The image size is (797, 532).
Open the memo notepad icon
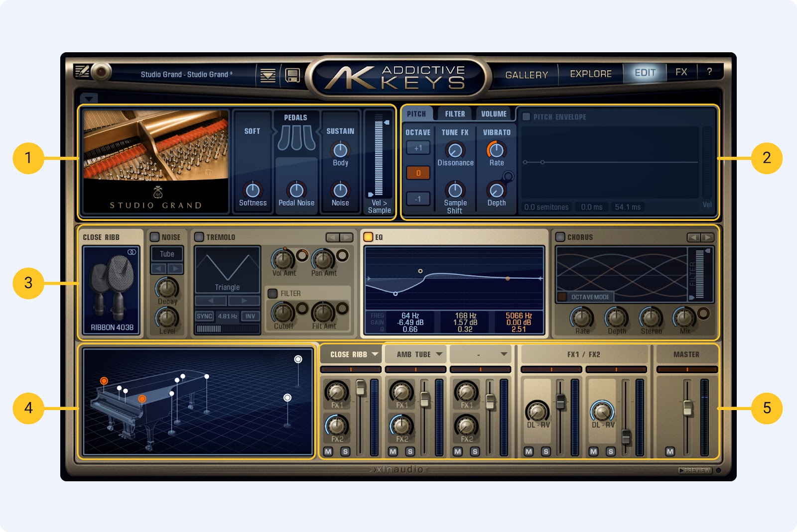coord(82,71)
